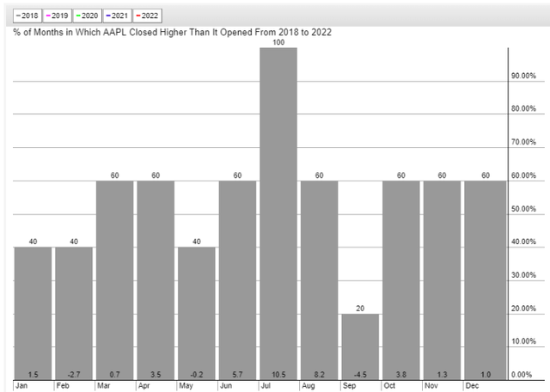This screenshot has width=550, height=392.
Task: Select the October bar with 3.8
Action: 401,280
